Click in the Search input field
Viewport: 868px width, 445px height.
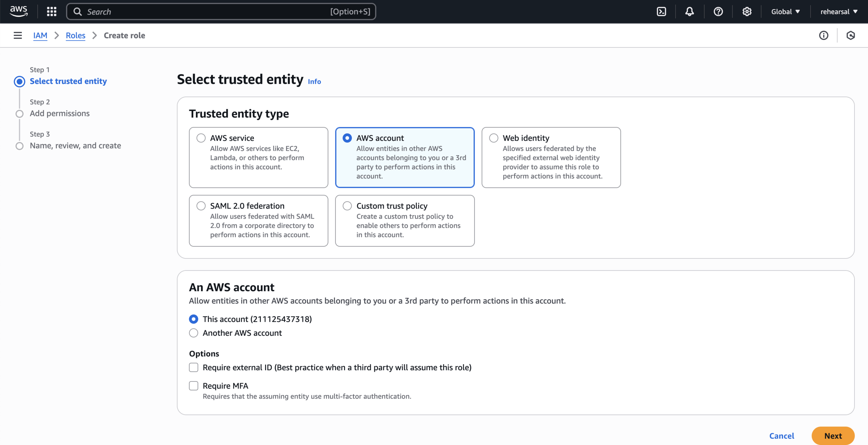pyautogui.click(x=208, y=11)
